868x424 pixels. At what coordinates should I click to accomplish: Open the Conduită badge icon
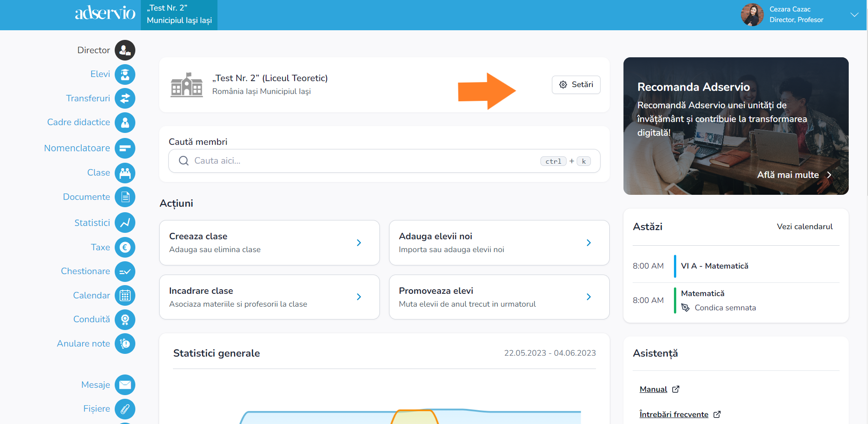point(125,319)
